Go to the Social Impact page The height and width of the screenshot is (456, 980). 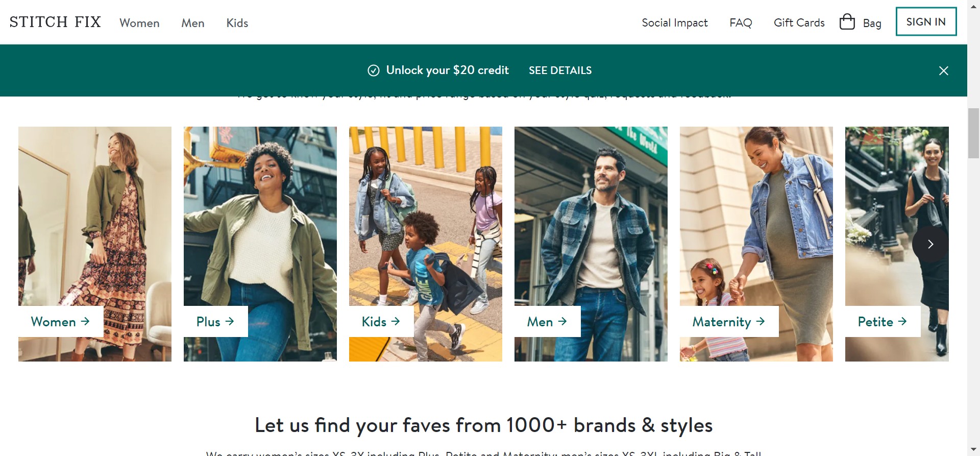674,23
